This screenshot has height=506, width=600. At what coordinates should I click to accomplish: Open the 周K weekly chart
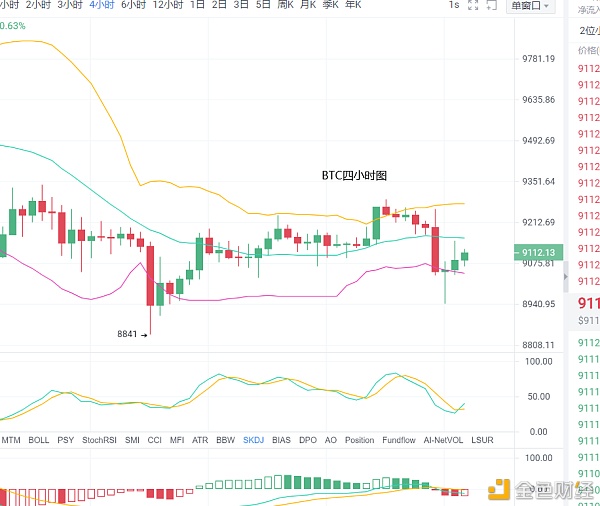(x=285, y=5)
